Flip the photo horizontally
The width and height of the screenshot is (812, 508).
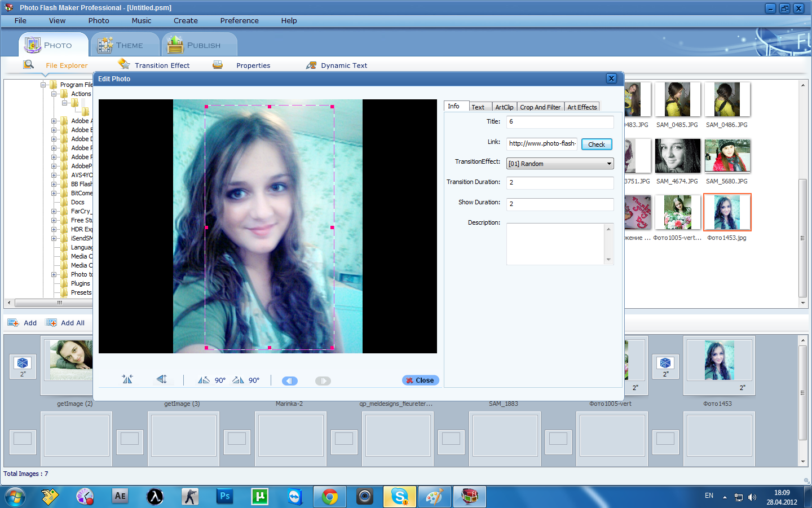pyautogui.click(x=127, y=379)
